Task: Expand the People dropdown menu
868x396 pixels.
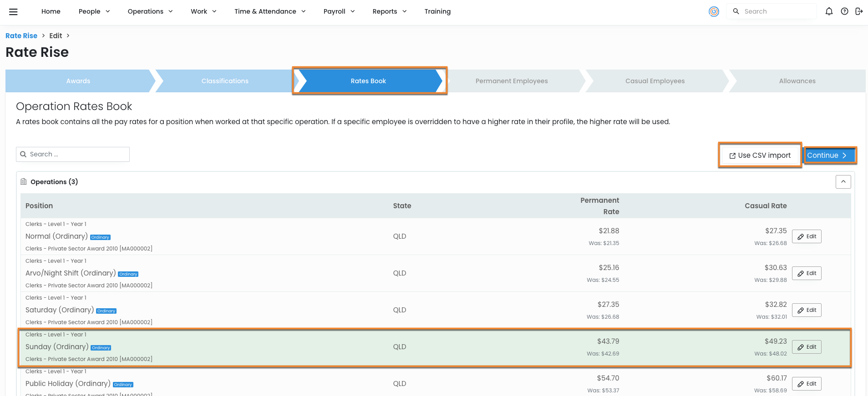Action: 94,11
